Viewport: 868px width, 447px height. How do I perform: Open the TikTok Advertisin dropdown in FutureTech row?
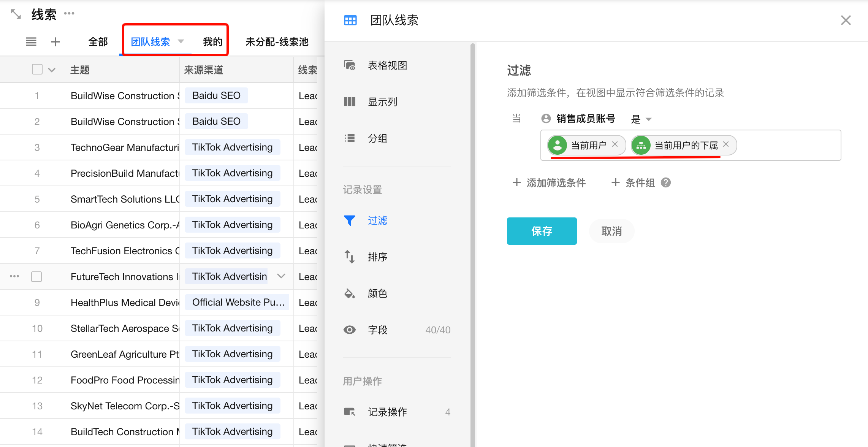pos(281,276)
